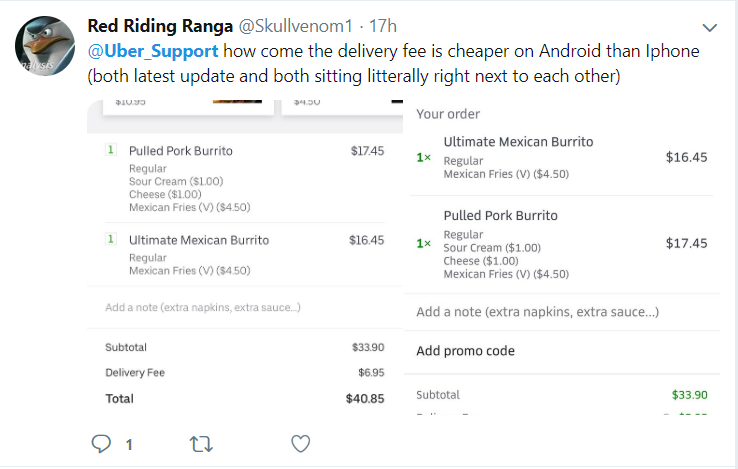Click green 1× next to $16.45 item
This screenshot has width=738, height=469.
[424, 158]
